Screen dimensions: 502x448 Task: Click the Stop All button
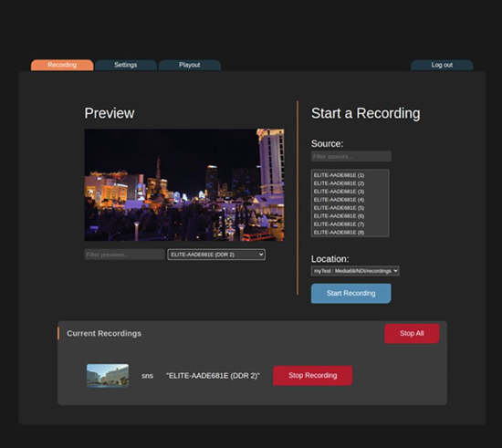tap(412, 333)
